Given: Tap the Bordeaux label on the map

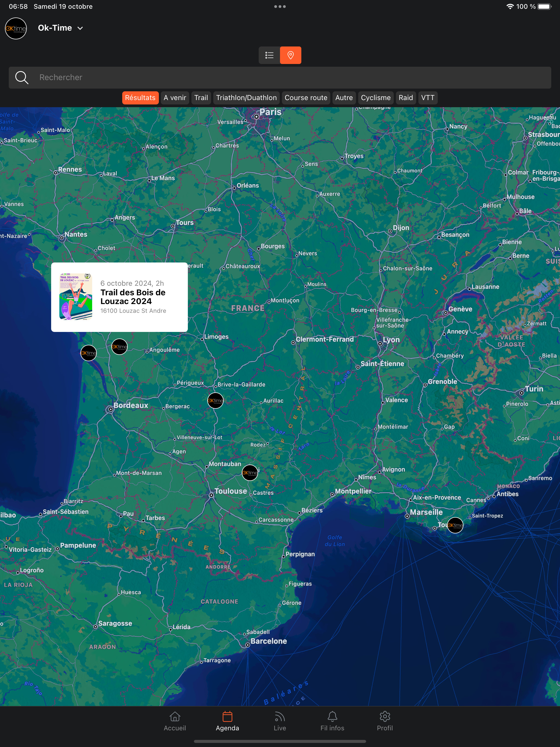Looking at the screenshot, I should [131, 405].
